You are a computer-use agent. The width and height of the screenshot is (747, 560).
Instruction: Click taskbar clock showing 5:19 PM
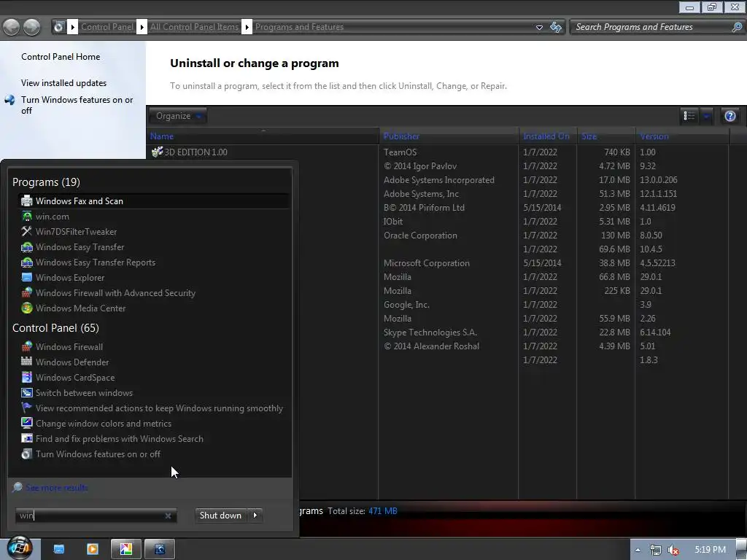(710, 550)
